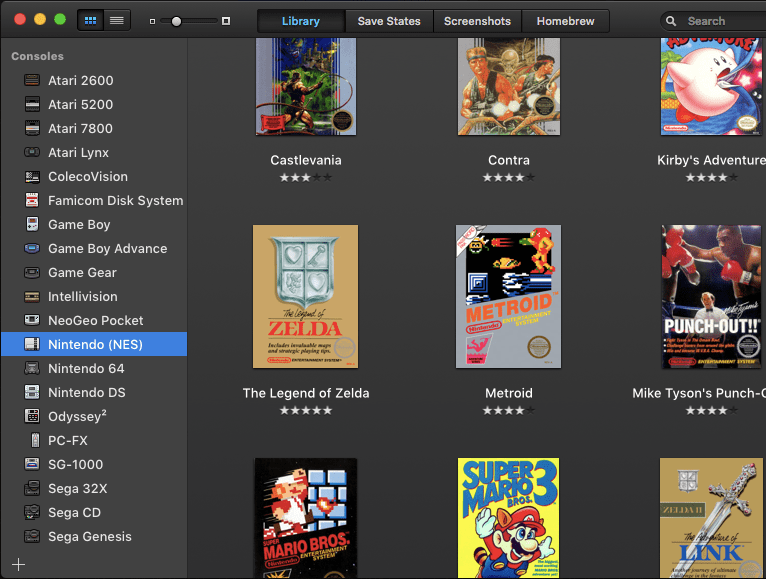Set Mike Tyson's Punch-Out star rating

[711, 410]
